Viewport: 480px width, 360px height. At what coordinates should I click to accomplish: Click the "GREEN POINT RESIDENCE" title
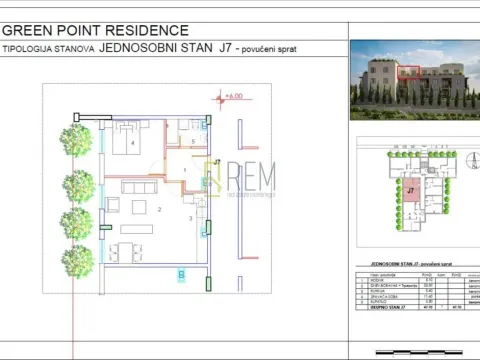coord(95,31)
